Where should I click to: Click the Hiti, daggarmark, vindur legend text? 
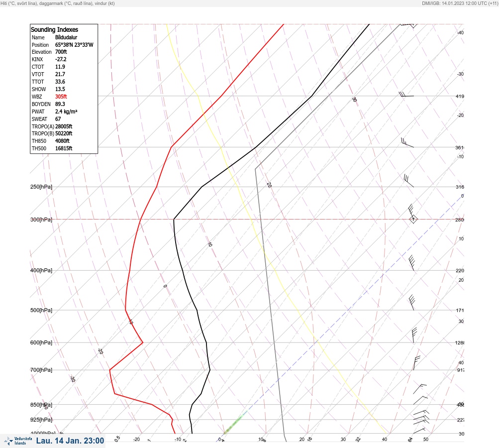58,3
